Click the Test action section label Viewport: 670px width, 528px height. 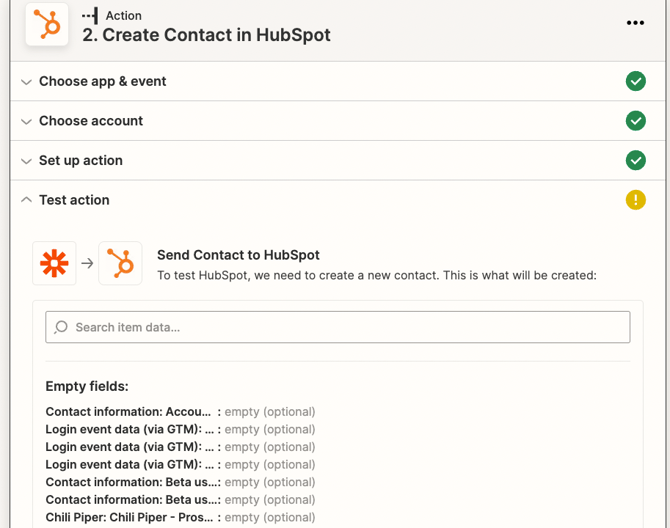(74, 200)
